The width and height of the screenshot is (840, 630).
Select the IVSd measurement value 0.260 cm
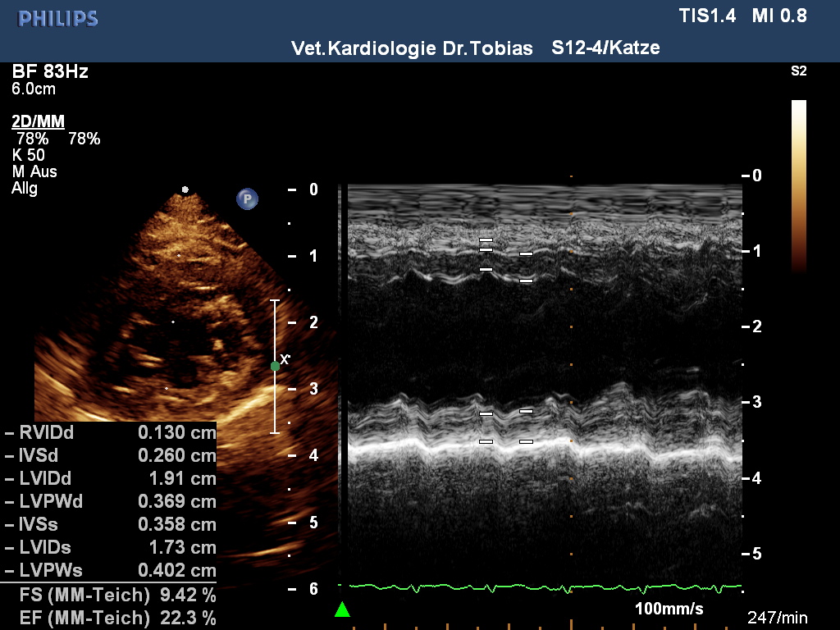(176, 455)
